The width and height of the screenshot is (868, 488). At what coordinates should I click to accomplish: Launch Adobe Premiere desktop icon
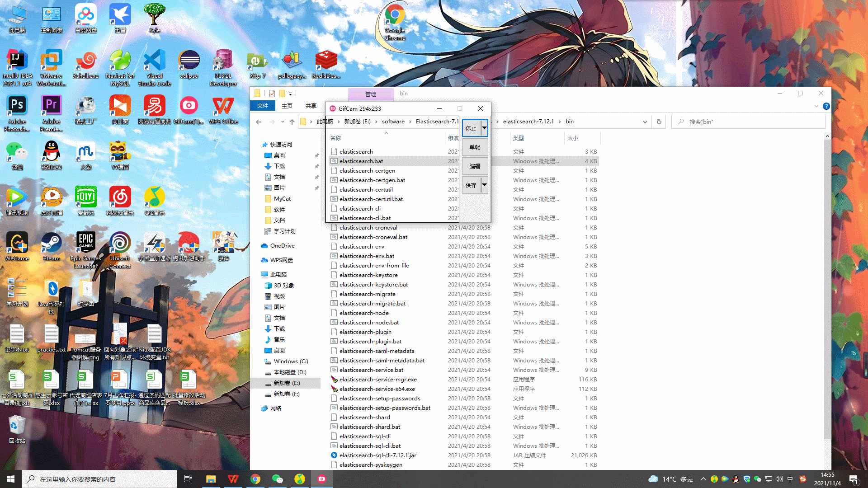point(52,113)
